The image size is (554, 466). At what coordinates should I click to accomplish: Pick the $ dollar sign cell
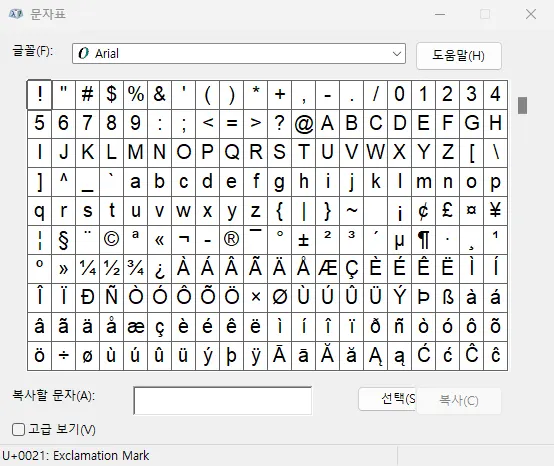click(x=112, y=95)
